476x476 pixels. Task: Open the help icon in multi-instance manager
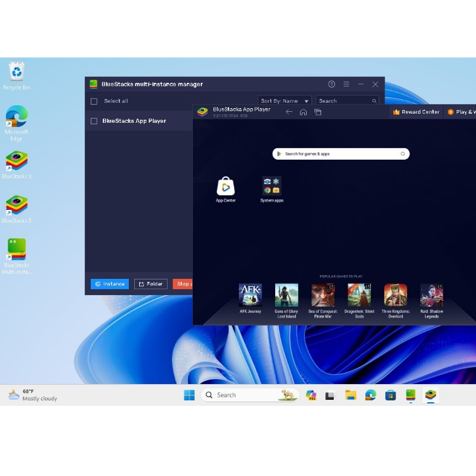coord(331,84)
